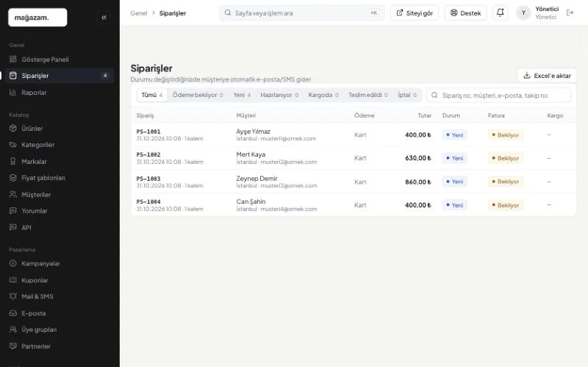Open Kampanyalar menu item
This screenshot has width=588, height=367.
pyautogui.click(x=60, y=263)
